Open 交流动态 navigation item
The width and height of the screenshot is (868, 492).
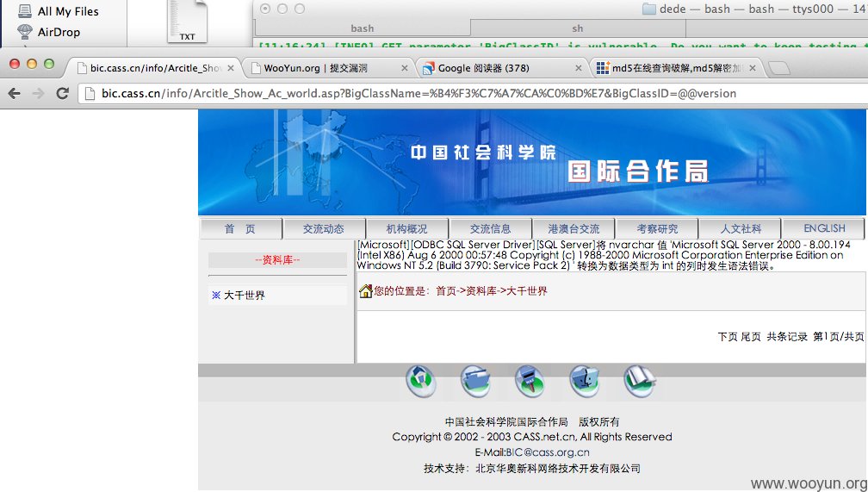pyautogui.click(x=323, y=229)
